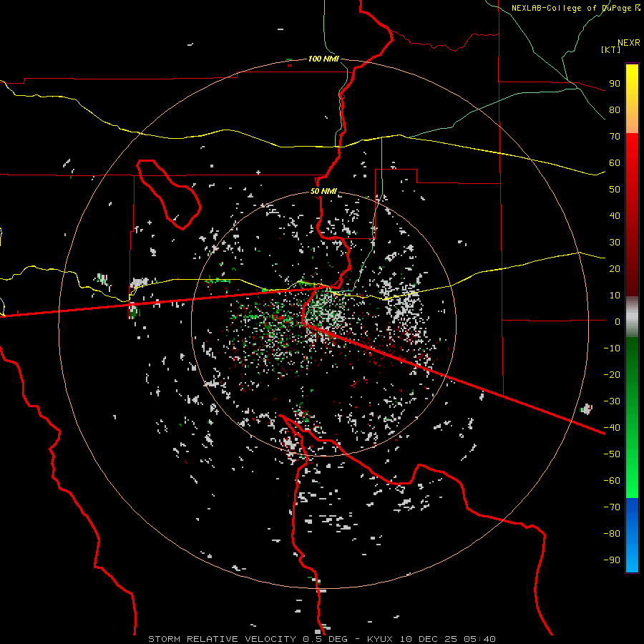This screenshot has width=644, height=644.
Task: Click the 100 NMI range ring label
Action: coord(323,59)
